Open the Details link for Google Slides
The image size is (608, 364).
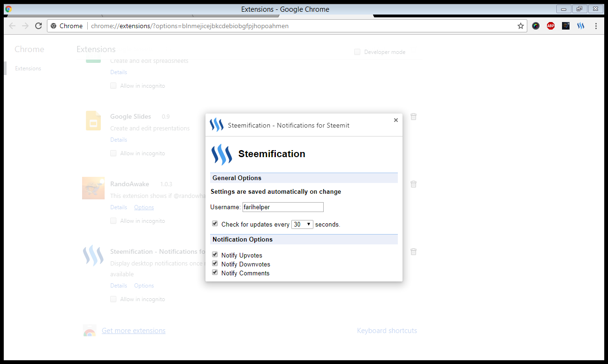click(x=119, y=140)
